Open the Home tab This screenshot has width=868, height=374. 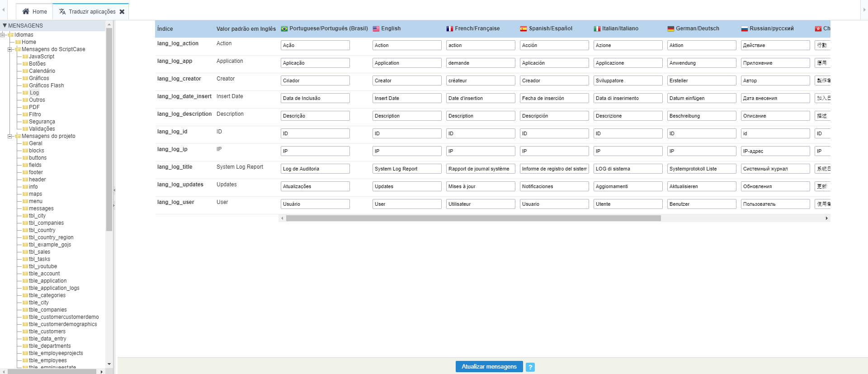pyautogui.click(x=35, y=11)
